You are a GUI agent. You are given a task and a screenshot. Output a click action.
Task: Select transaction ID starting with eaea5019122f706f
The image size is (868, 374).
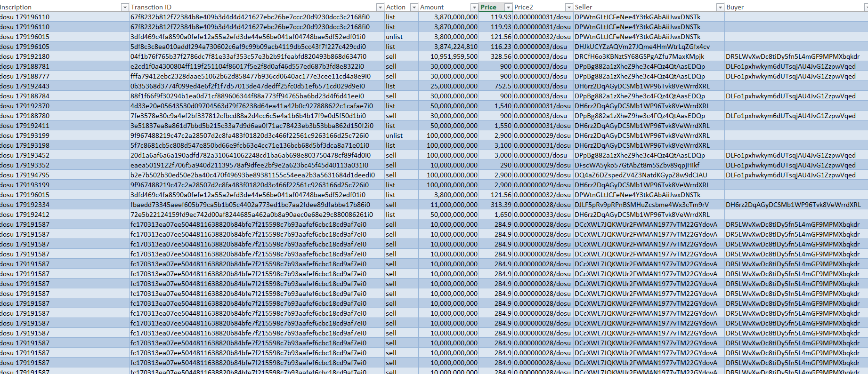[x=257, y=165]
